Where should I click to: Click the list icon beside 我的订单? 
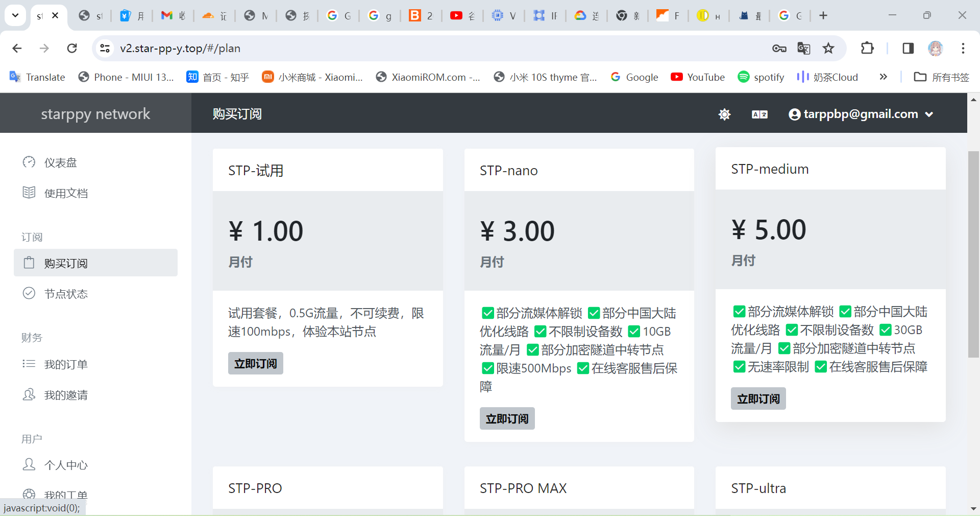pyautogui.click(x=29, y=363)
